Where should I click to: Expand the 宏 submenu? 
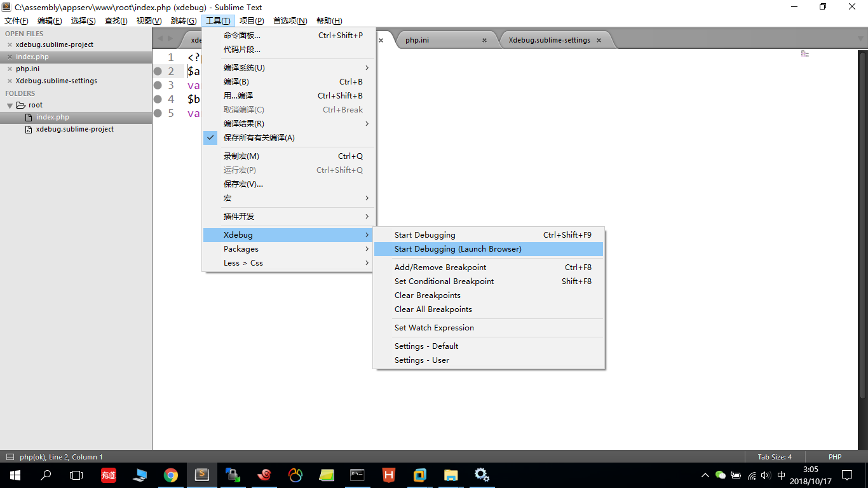click(288, 198)
